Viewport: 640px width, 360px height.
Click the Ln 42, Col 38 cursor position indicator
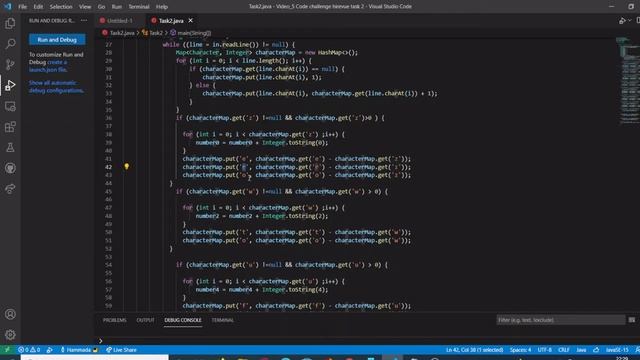point(474,350)
